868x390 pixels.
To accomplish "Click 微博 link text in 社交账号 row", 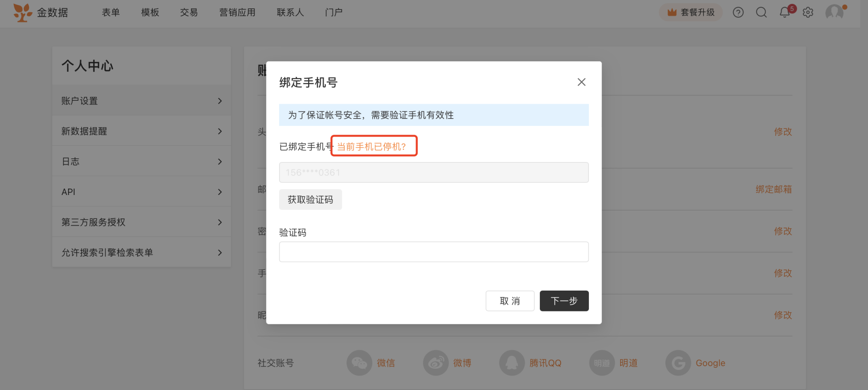I will pyautogui.click(x=462, y=363).
